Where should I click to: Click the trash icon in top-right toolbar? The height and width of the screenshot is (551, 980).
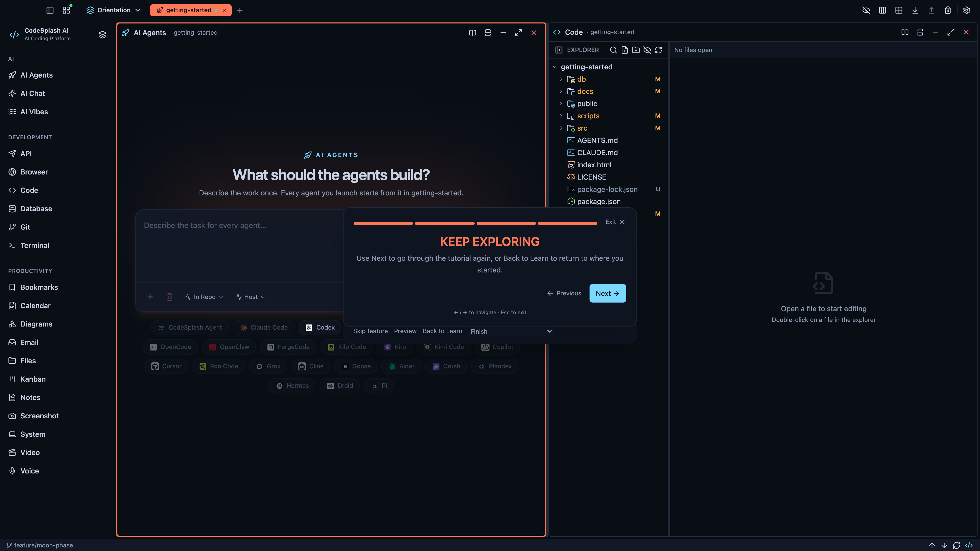tap(948, 10)
